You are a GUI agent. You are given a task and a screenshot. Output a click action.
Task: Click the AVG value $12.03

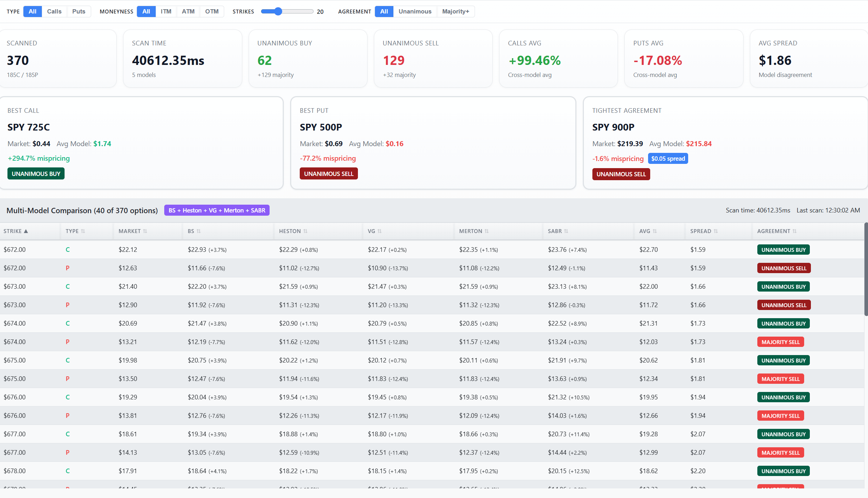click(648, 342)
